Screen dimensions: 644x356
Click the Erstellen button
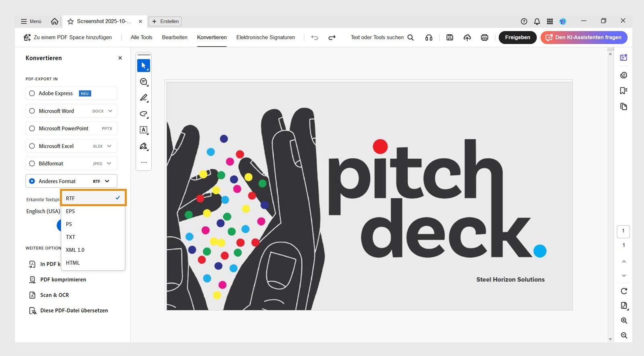tap(165, 21)
